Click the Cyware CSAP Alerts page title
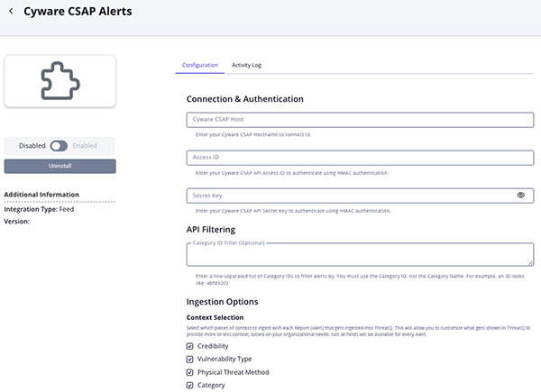The image size is (541, 392). [78, 12]
